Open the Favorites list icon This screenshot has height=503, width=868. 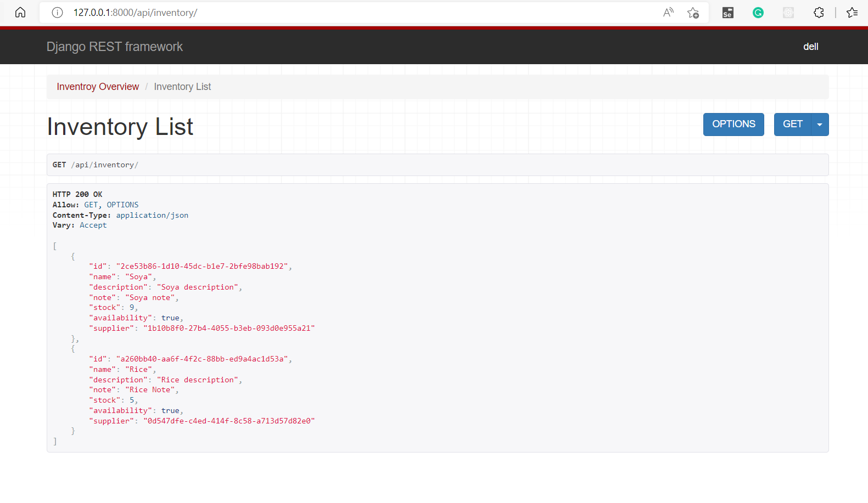852,13
